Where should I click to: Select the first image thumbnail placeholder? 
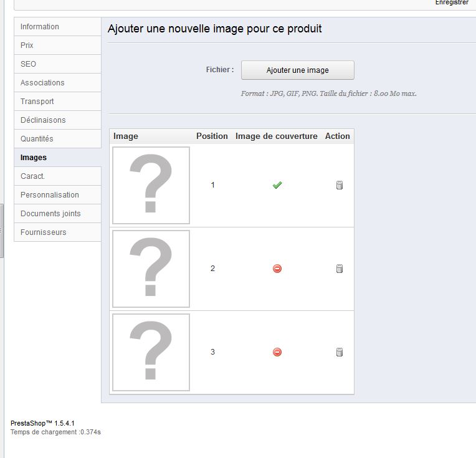(151, 185)
